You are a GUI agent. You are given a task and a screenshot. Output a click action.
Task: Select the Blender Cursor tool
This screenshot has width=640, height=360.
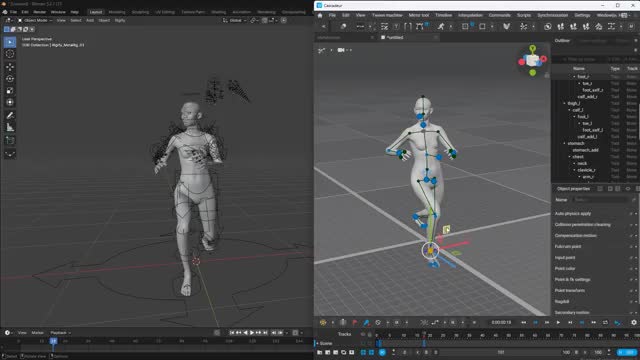[10, 54]
